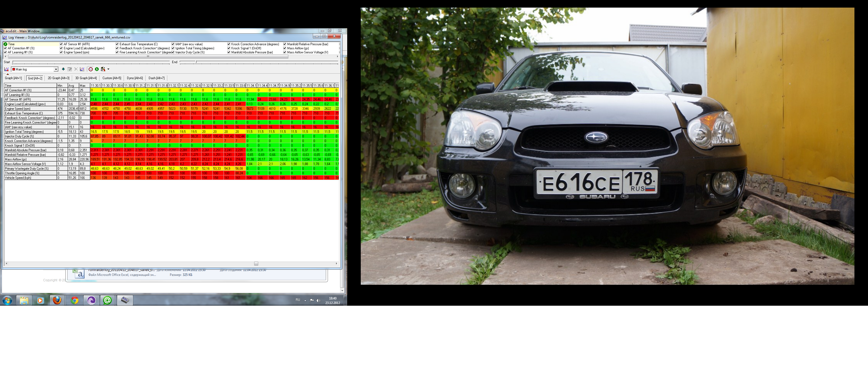The image size is (868, 374).
Task: Click the grid horizontal scrollbar thumb
Action: (x=256, y=264)
